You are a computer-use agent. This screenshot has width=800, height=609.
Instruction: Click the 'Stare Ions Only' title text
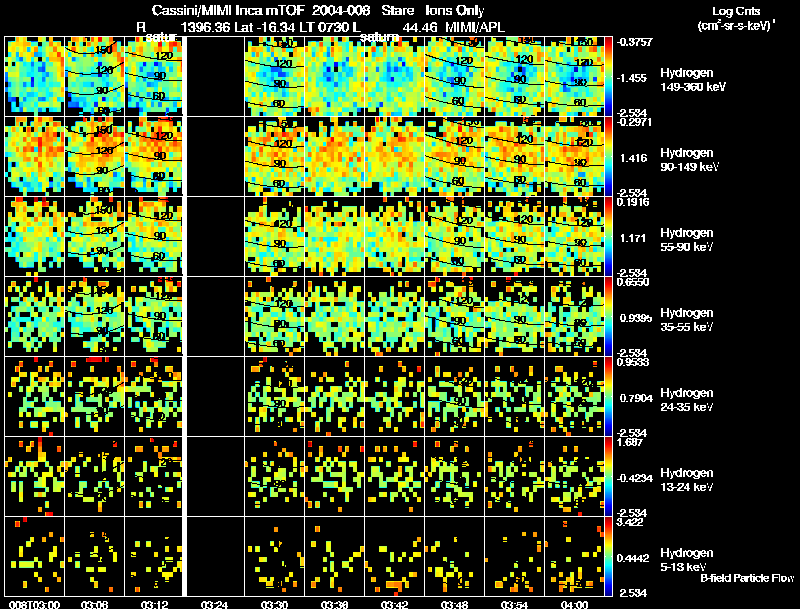(433, 10)
